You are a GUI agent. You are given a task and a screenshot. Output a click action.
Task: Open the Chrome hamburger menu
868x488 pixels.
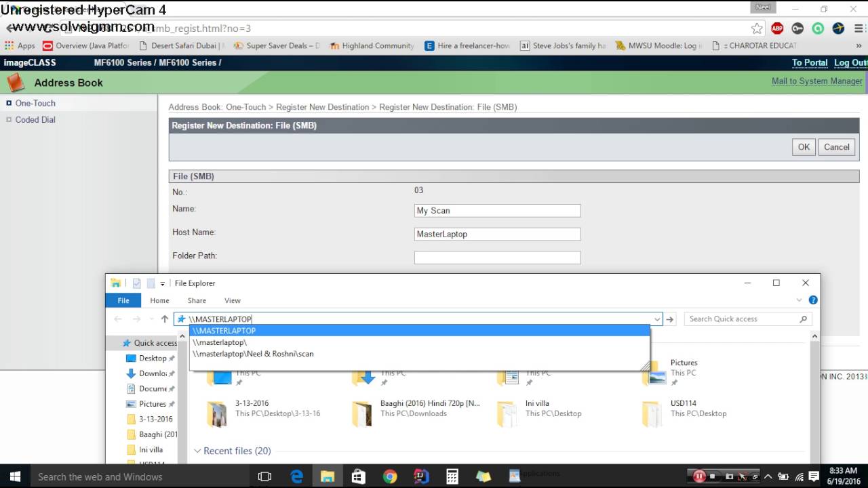coord(859,28)
